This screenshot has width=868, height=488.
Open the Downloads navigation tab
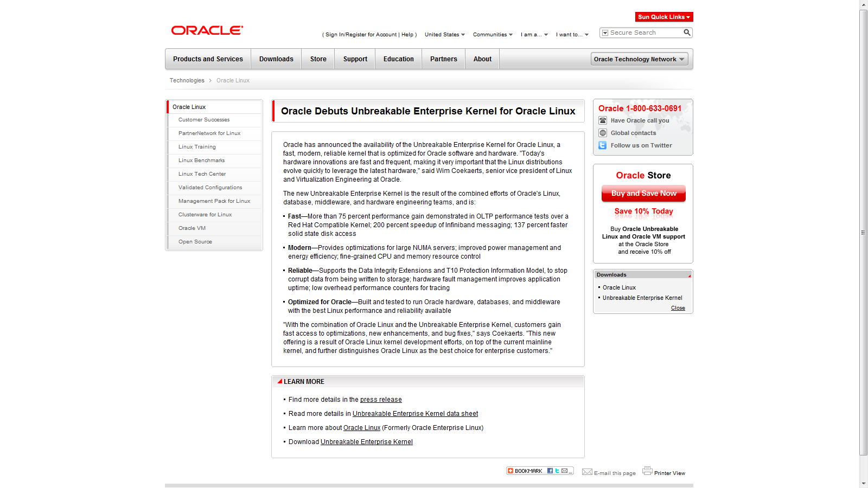[x=276, y=59]
